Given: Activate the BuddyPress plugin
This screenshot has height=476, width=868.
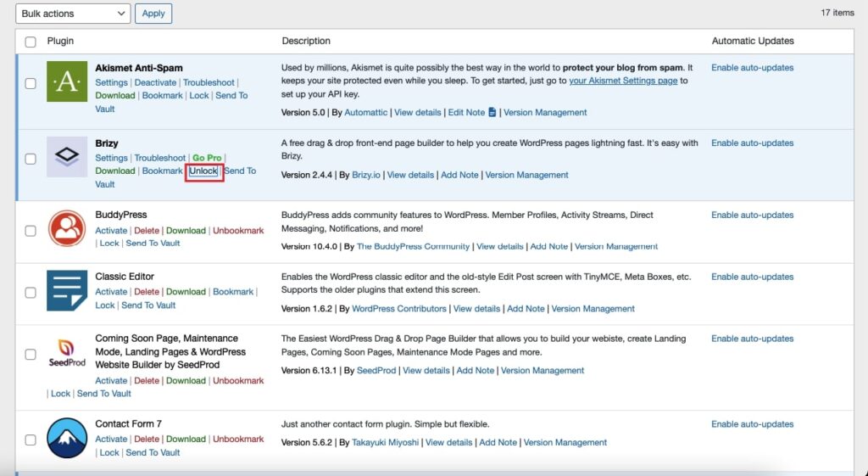Looking at the screenshot, I should [x=111, y=231].
